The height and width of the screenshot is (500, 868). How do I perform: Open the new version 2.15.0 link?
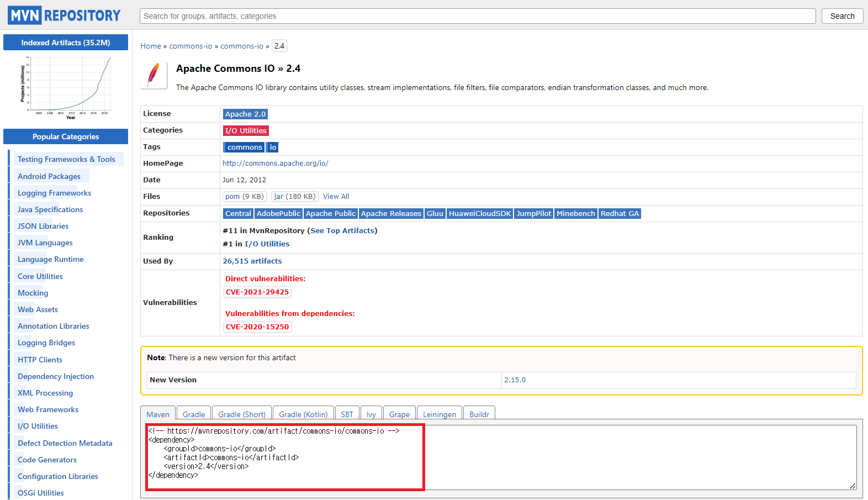click(x=515, y=380)
